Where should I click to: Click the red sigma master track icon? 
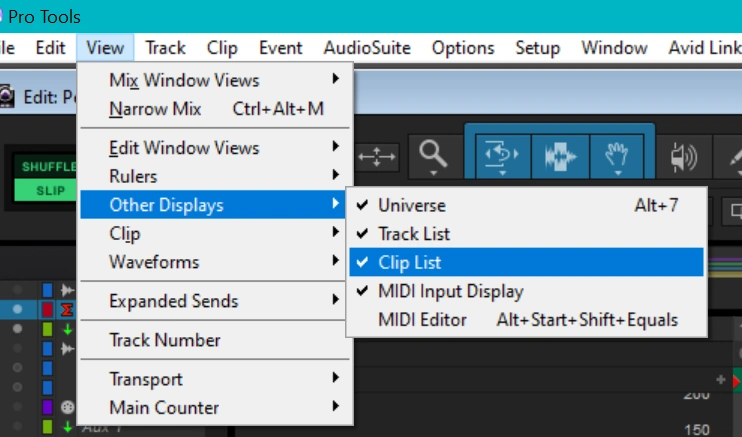click(x=68, y=310)
